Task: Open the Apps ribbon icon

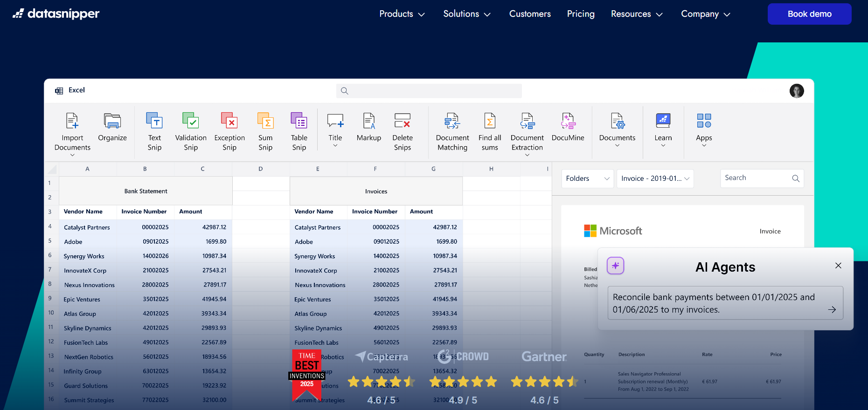Action: [704, 121]
